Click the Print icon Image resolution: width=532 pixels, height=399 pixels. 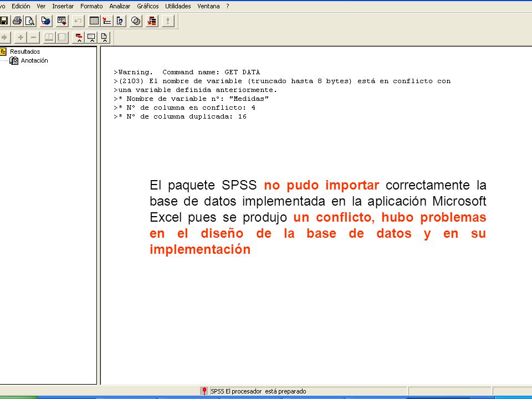17,21
